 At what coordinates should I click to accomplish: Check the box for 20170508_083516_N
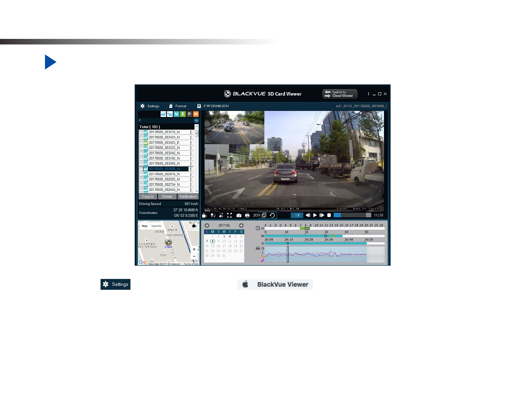pos(141,132)
